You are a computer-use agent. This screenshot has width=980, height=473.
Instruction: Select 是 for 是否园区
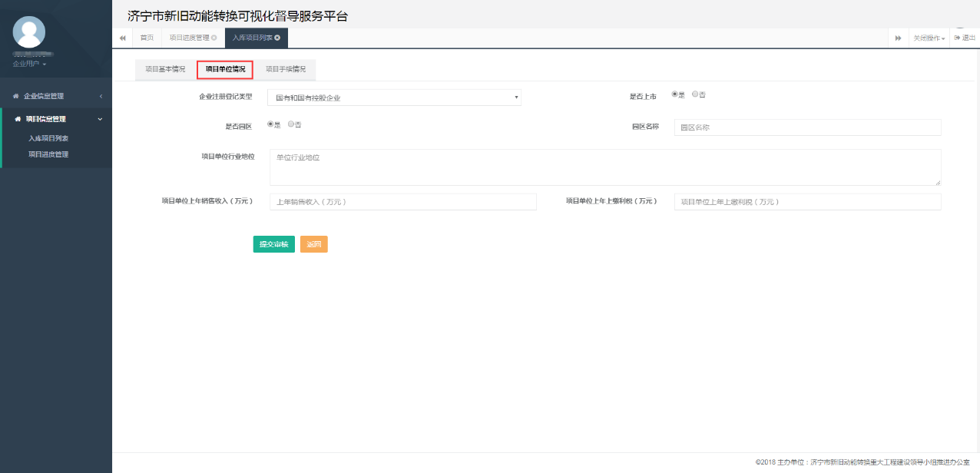coord(270,124)
